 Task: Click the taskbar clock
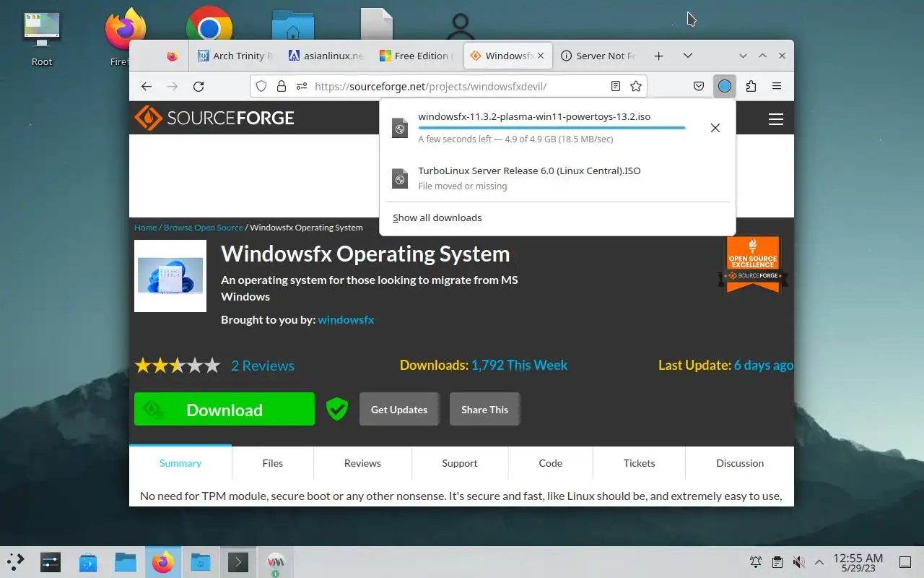coord(858,562)
